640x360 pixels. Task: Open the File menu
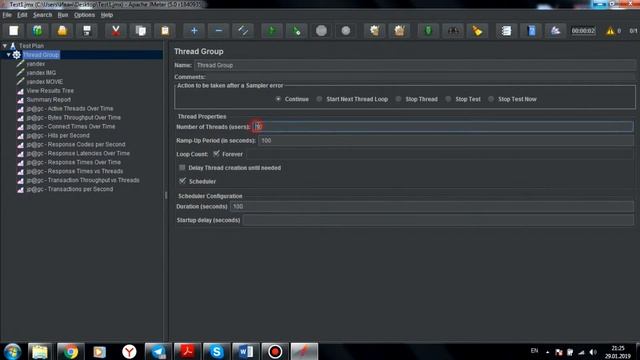pyautogui.click(x=7, y=15)
